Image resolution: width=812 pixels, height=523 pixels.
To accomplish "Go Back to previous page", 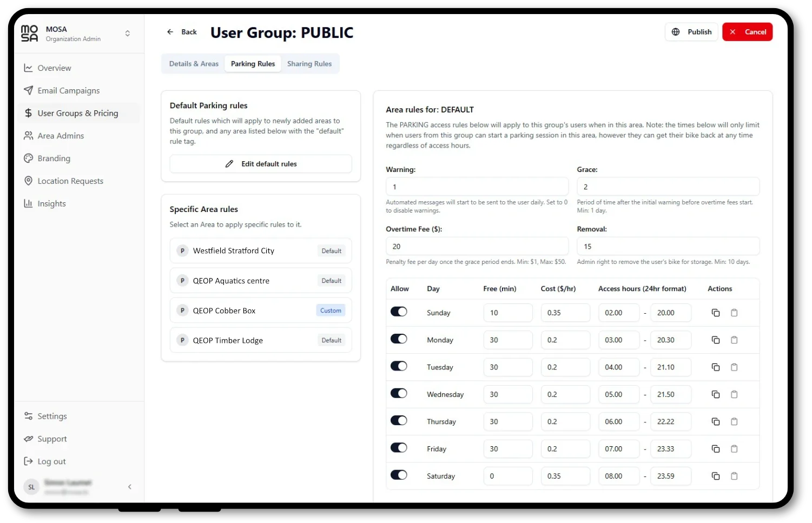I will point(182,32).
